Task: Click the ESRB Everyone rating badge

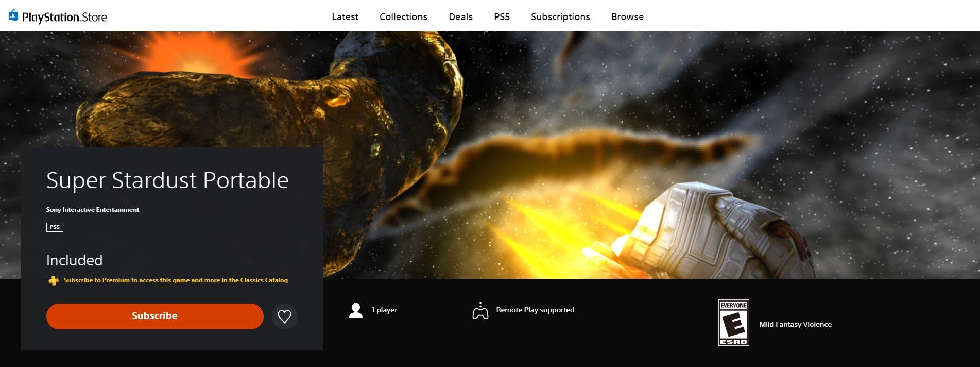Action: click(733, 323)
